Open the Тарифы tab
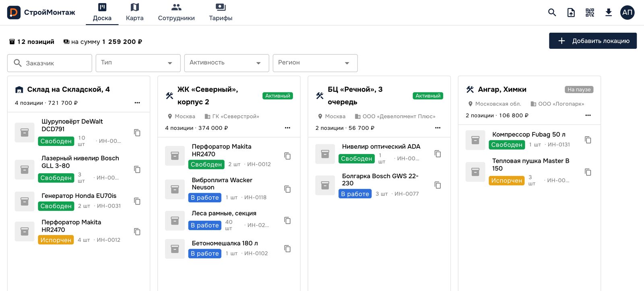Screen dimensions: 644x291 pos(221,12)
